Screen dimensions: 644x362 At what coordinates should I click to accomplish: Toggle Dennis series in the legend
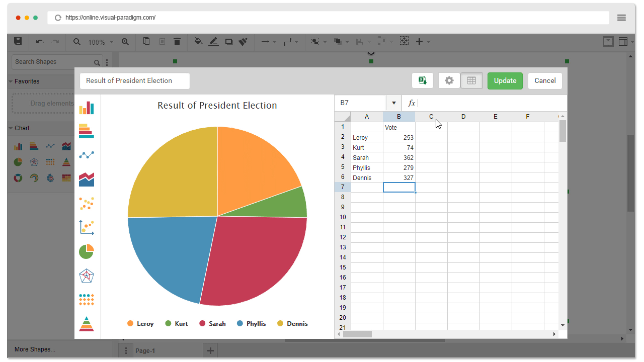click(x=292, y=324)
